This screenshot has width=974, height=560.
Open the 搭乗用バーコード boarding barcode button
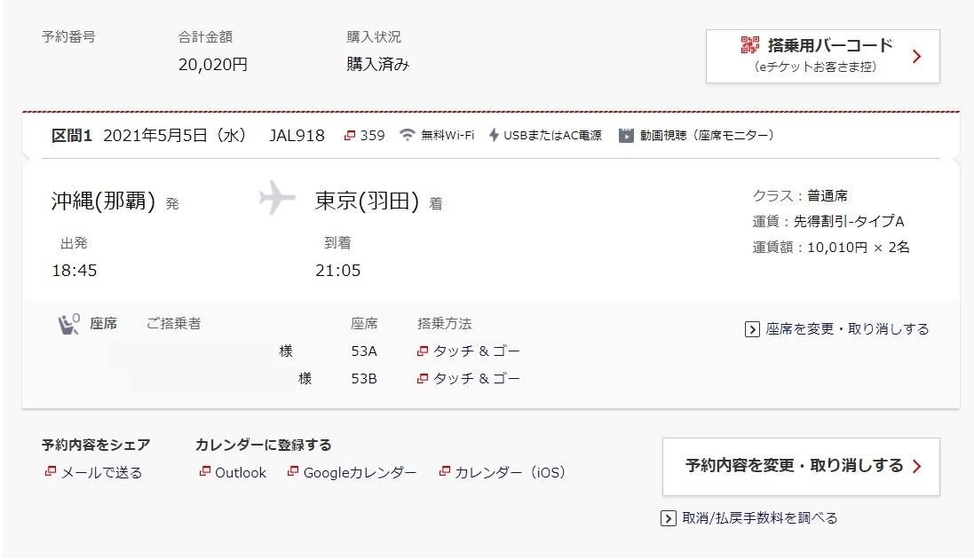coord(822,56)
